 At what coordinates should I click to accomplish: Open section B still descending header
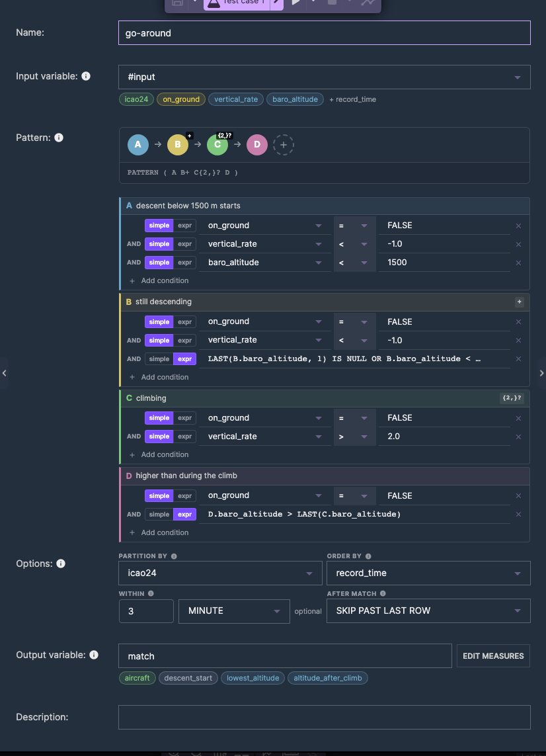pos(325,302)
